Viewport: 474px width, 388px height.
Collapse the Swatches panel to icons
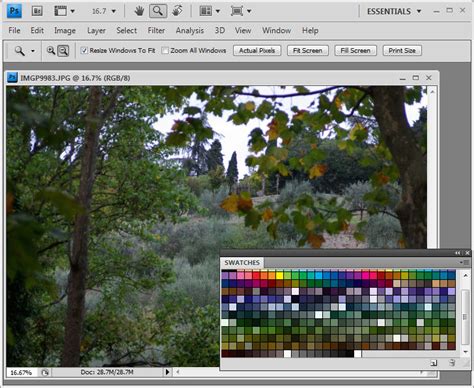(458, 253)
